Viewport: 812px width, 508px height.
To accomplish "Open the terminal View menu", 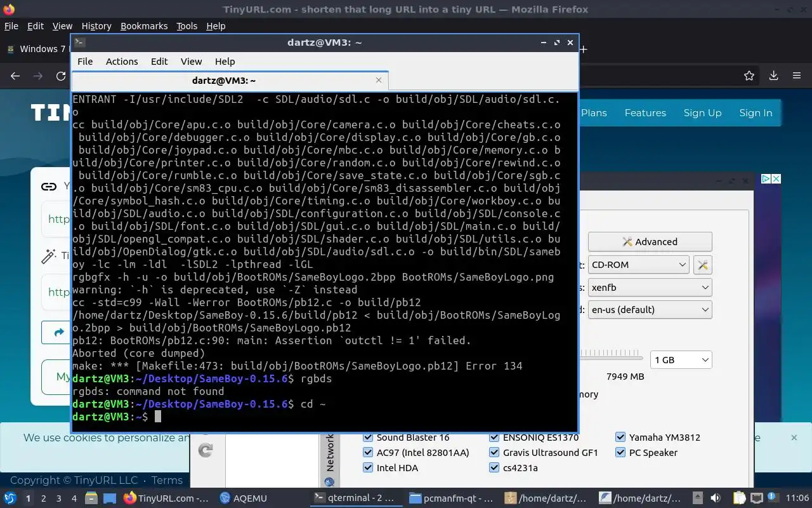I will tap(191, 62).
